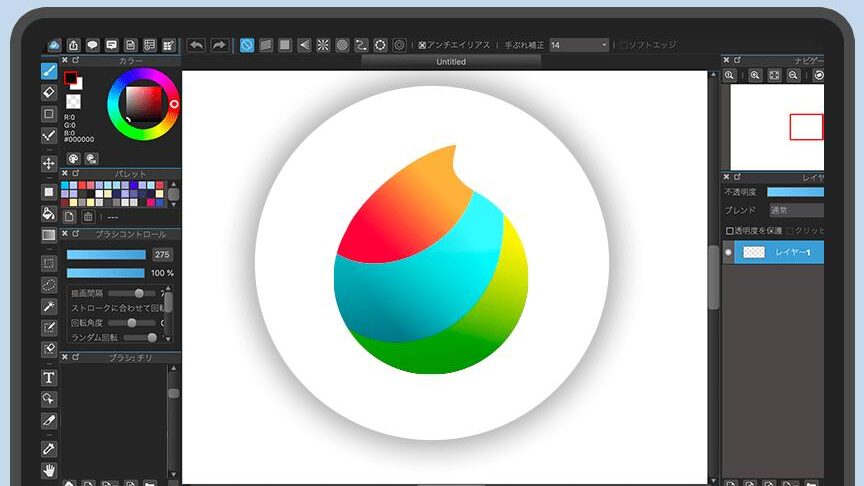Open the 手ぶれ補正 value dropdown showing 14
This screenshot has height=486, width=864.
coord(579,45)
